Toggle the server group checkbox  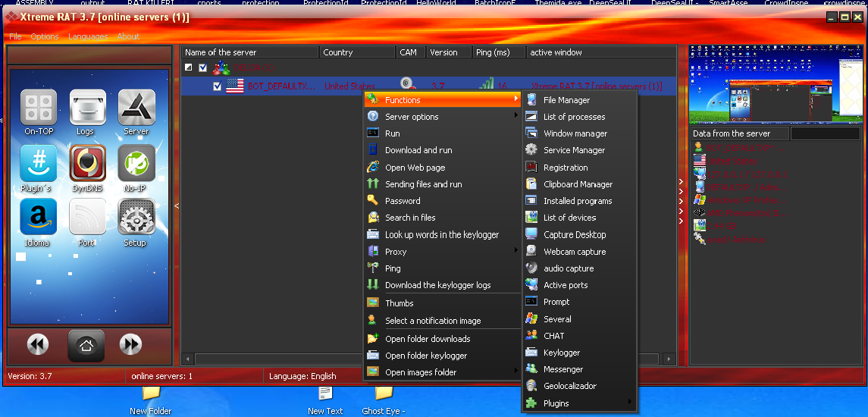point(202,67)
